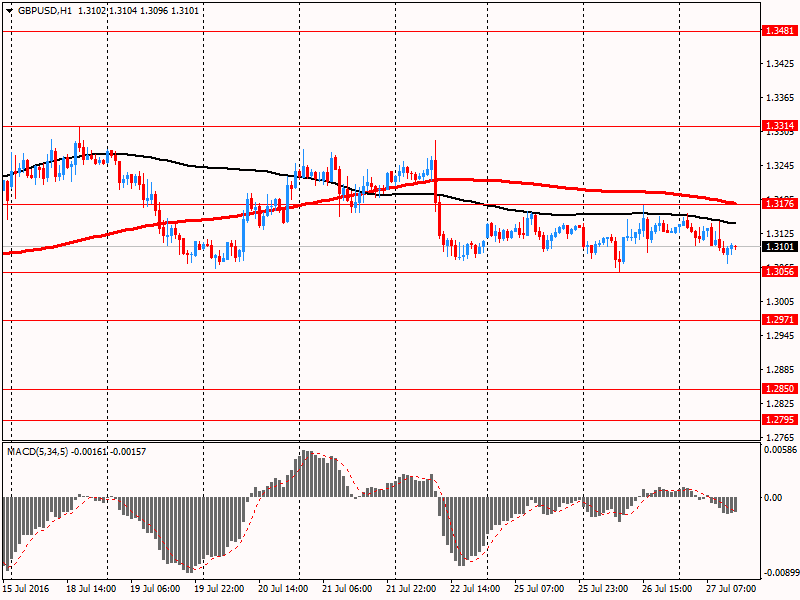Click the 1.2885 price scale value
This screenshot has width=800, height=600.
click(780, 369)
